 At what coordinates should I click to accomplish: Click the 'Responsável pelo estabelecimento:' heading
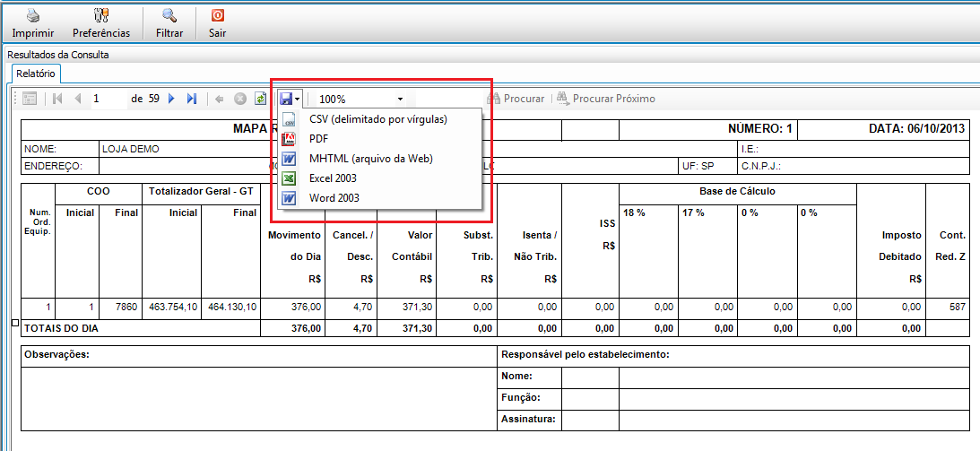click(x=585, y=355)
